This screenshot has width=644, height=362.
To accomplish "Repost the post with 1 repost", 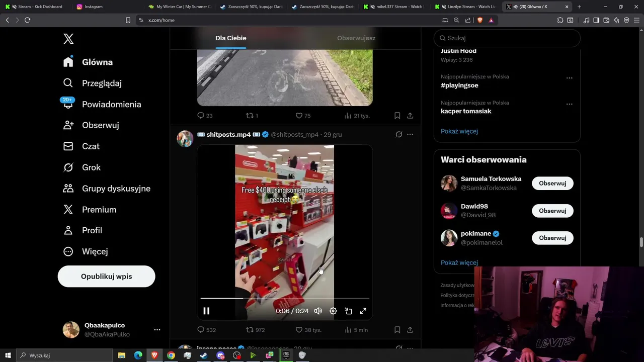I will (252, 116).
